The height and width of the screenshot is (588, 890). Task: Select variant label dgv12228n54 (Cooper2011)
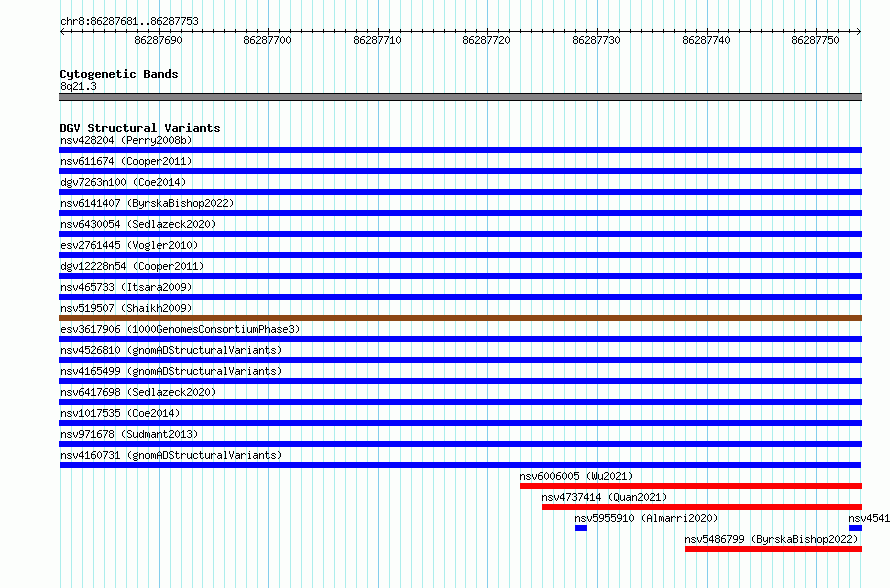[x=132, y=266]
